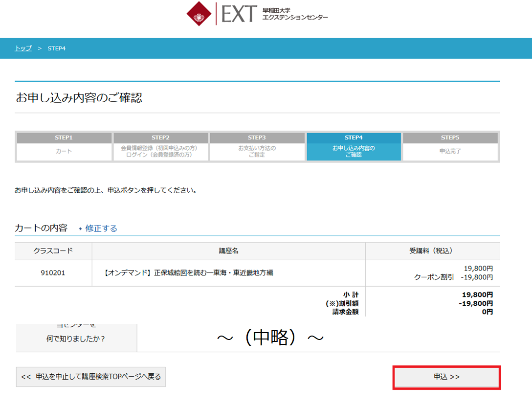Open the トップ breadcrumb link
The width and height of the screenshot is (532, 407).
coord(23,48)
